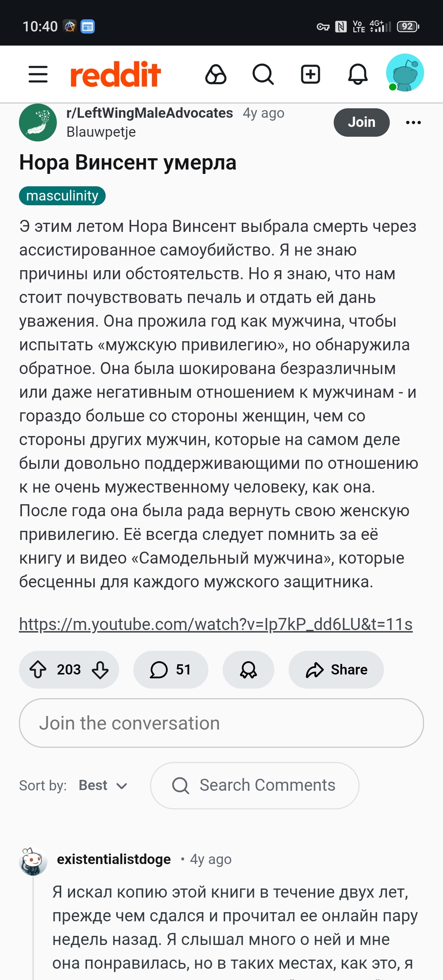The height and width of the screenshot is (980, 443).
Task: Share this post
Action: click(x=336, y=670)
